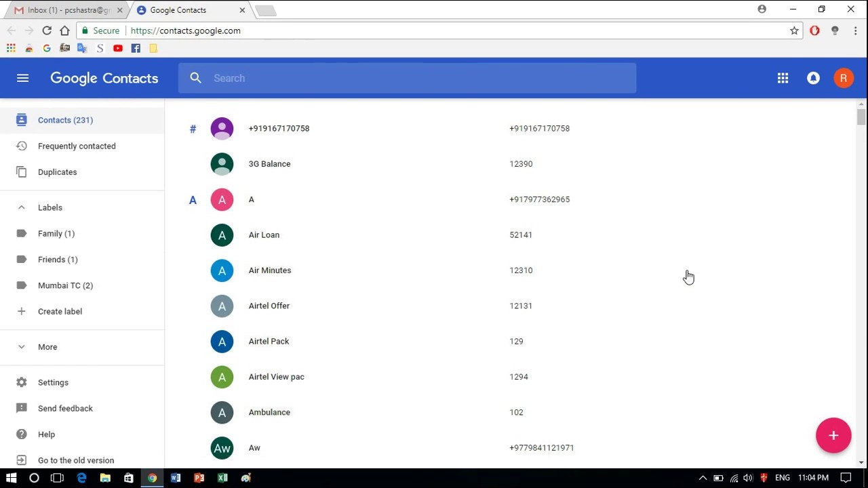Viewport: 868px width, 488px height.
Task: Open Excel from the taskbar
Action: 222,478
